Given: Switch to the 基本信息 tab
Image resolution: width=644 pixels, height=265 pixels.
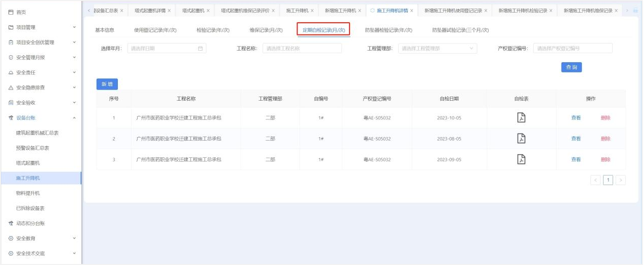Looking at the screenshot, I should (105, 30).
